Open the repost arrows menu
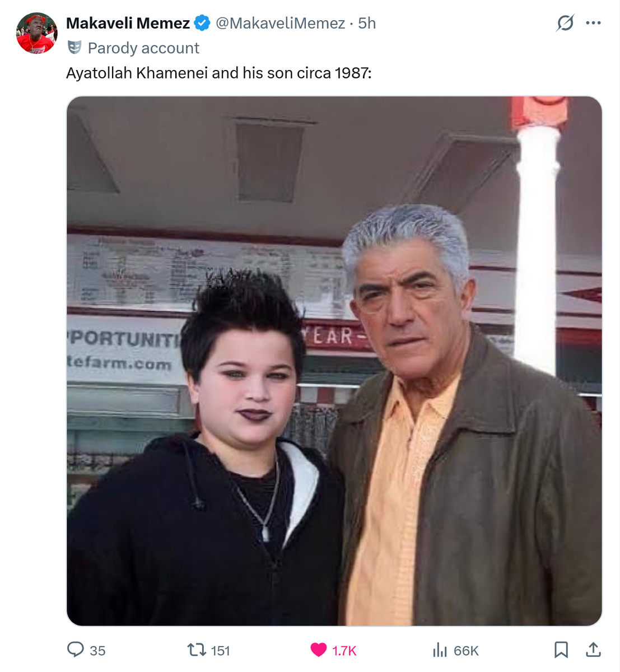620x672 pixels. [197, 650]
